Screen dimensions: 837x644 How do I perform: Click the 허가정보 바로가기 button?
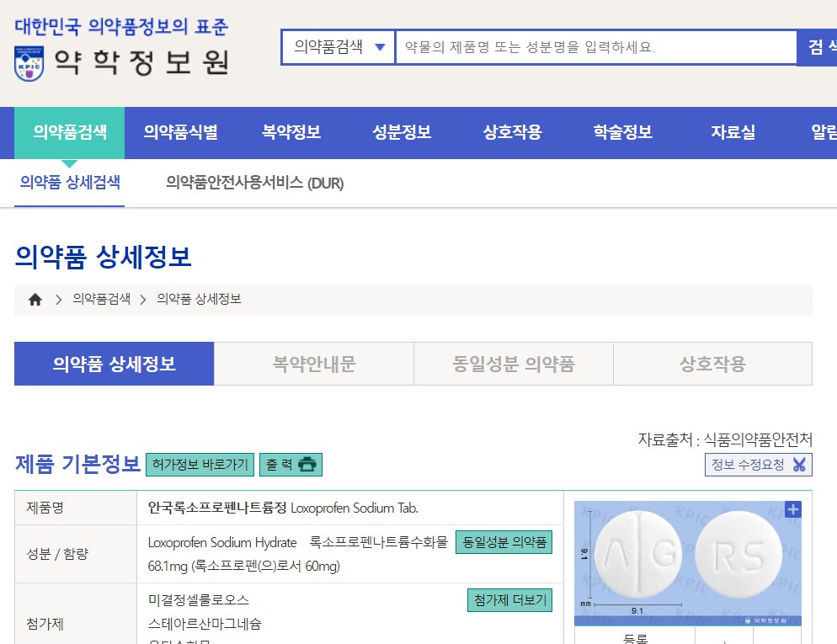point(200,464)
